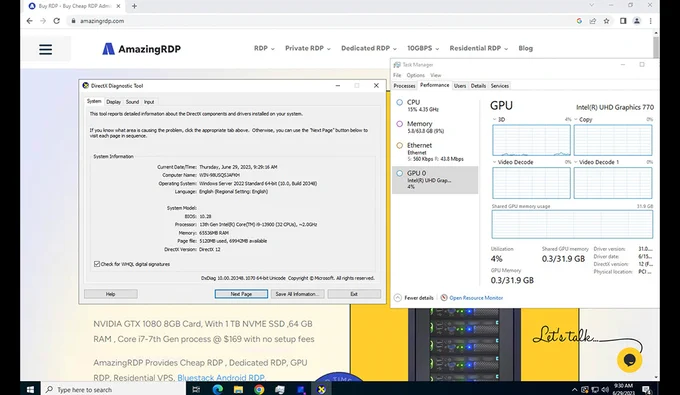Image resolution: width=680 pixels, height=395 pixels.
Task: Switch to the Details tab in Task Manager
Action: [478, 86]
